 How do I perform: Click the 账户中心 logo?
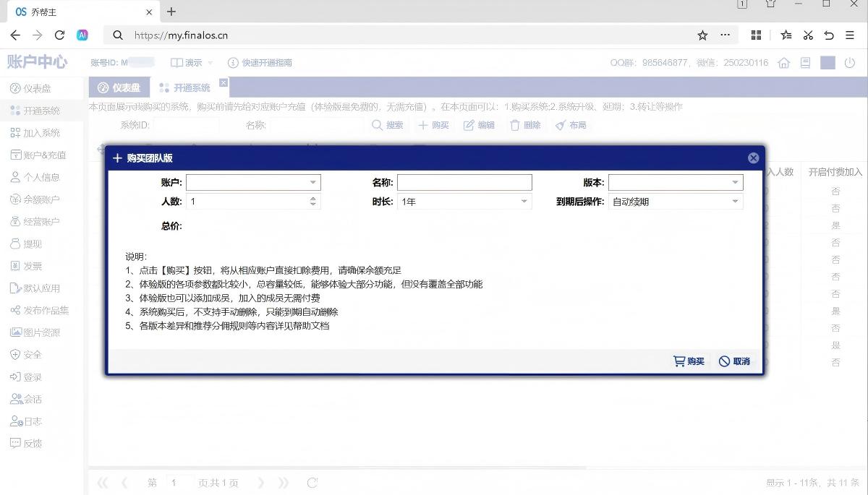tap(37, 62)
